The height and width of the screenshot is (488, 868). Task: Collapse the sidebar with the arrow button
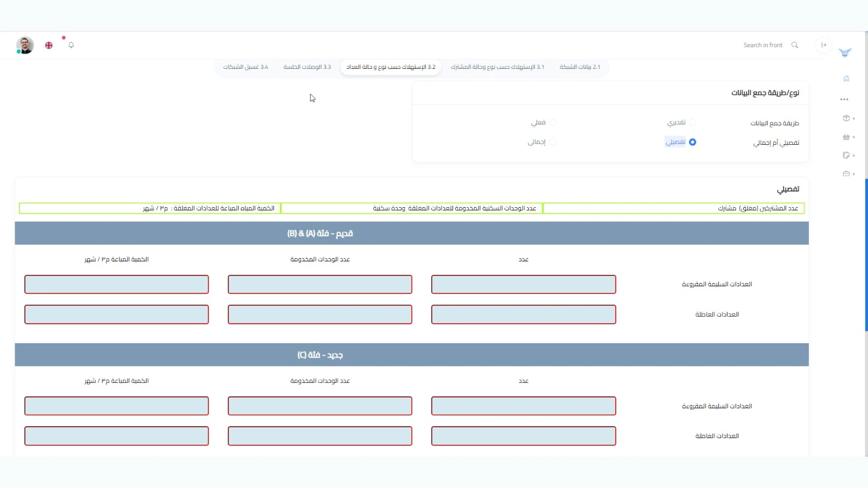tap(824, 45)
